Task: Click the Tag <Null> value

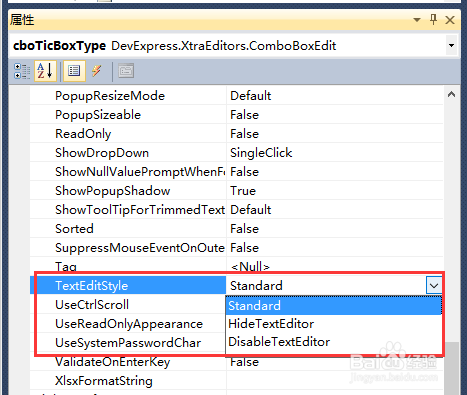Action: coord(335,266)
